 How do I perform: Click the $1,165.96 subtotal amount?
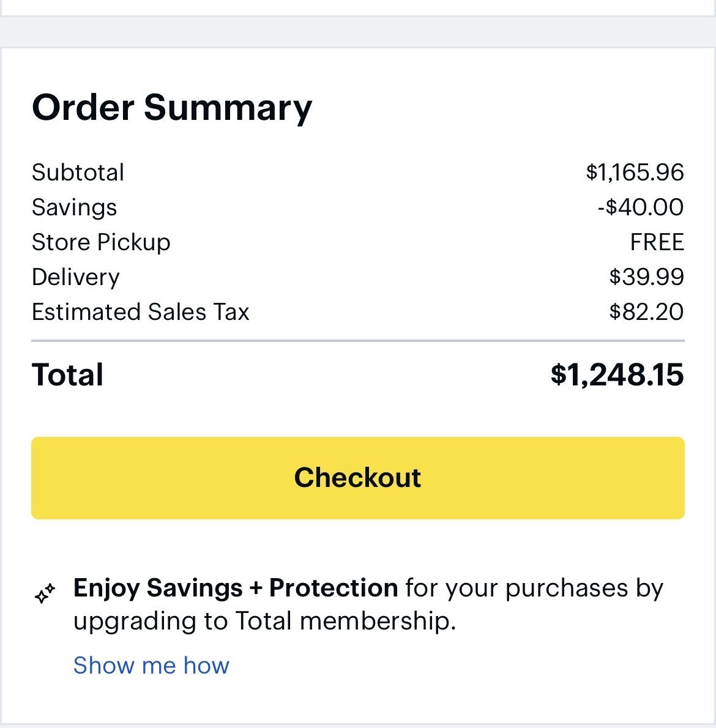[x=634, y=173]
